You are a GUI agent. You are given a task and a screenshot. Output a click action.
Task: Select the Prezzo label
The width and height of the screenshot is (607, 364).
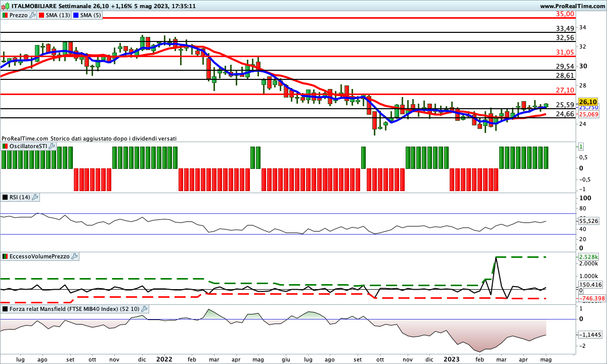coord(19,15)
